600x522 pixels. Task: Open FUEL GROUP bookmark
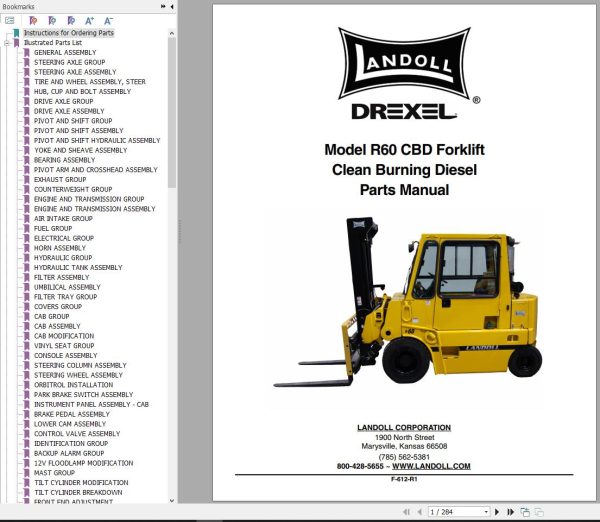coord(53,228)
